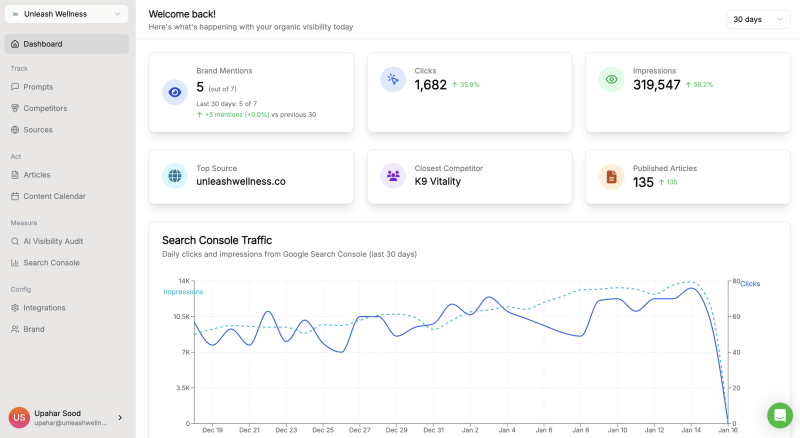Click the Clicks cursor icon
The width and height of the screenshot is (800, 438).
pos(393,79)
